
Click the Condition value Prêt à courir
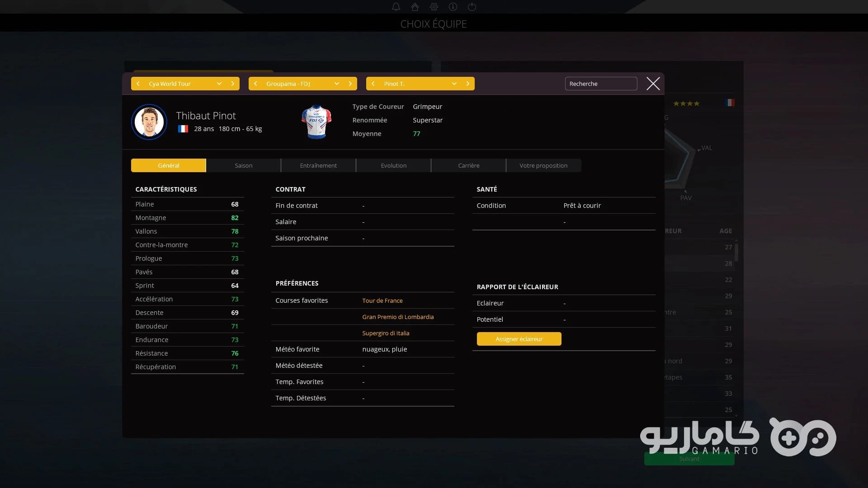pyautogui.click(x=582, y=206)
